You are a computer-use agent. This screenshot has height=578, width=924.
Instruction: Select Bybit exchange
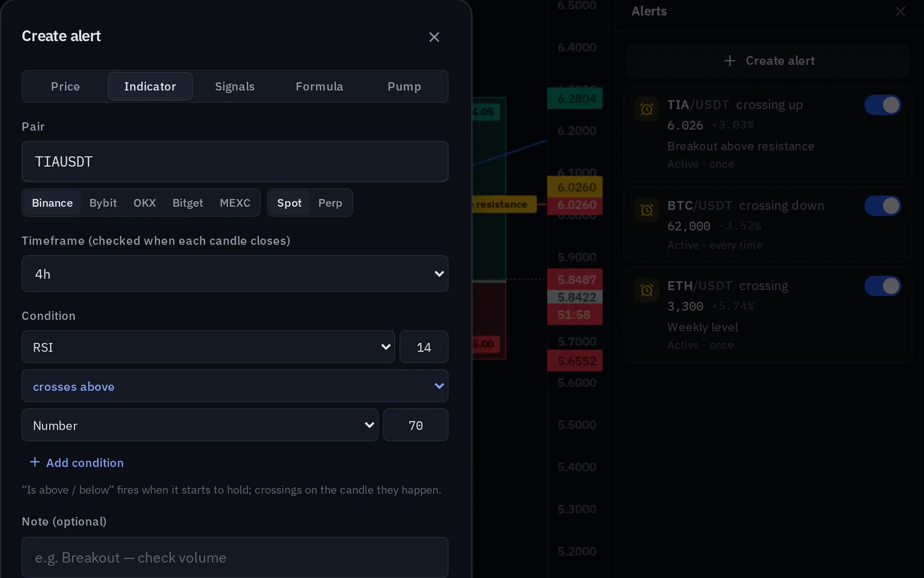[x=103, y=203]
